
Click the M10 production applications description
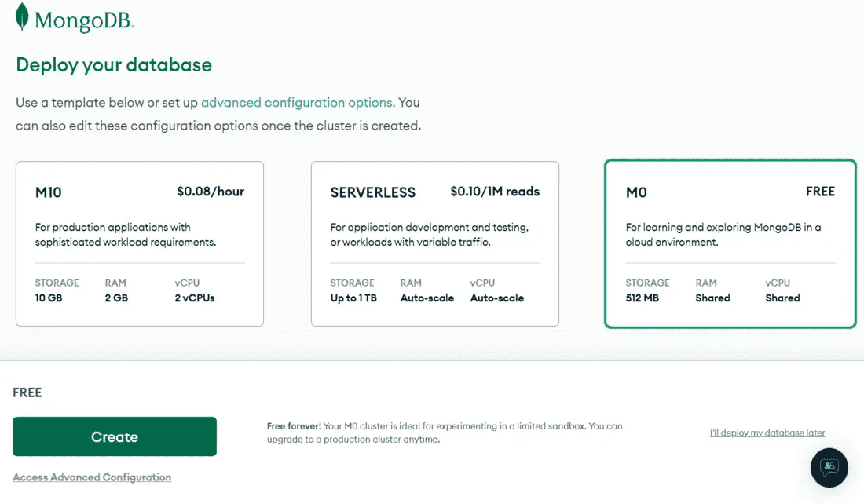coord(126,235)
